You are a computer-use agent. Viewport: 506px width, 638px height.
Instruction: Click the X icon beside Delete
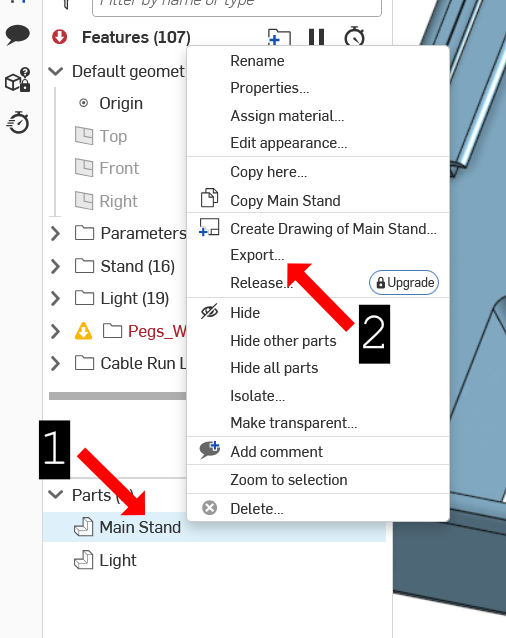[209, 508]
